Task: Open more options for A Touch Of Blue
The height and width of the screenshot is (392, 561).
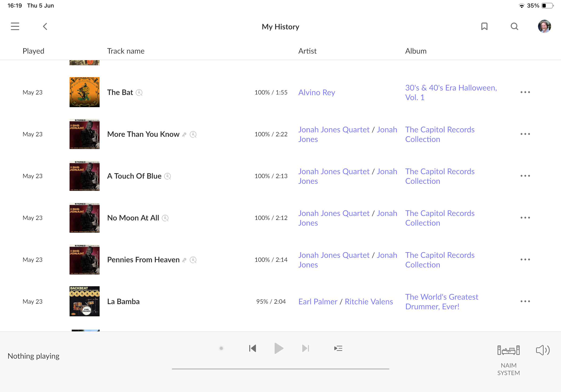Action: (525, 176)
